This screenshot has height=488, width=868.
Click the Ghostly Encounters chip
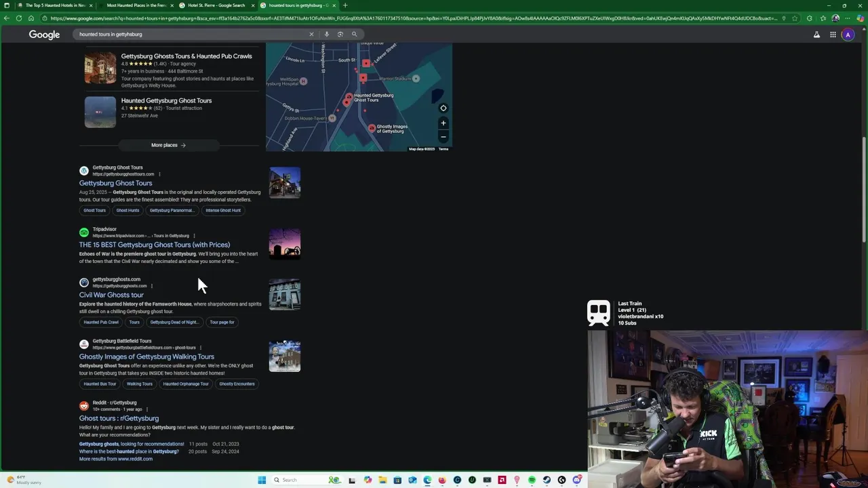click(x=237, y=384)
